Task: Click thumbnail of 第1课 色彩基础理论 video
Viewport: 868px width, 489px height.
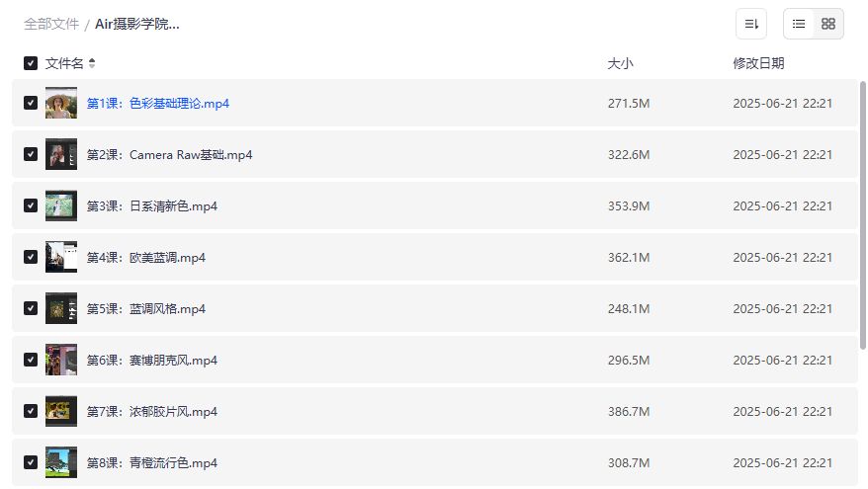Action: [x=61, y=104]
